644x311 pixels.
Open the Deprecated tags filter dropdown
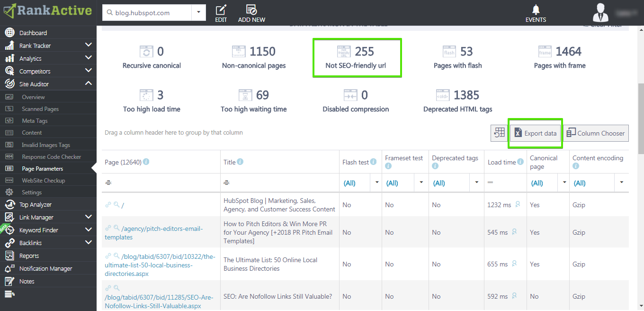(x=477, y=183)
